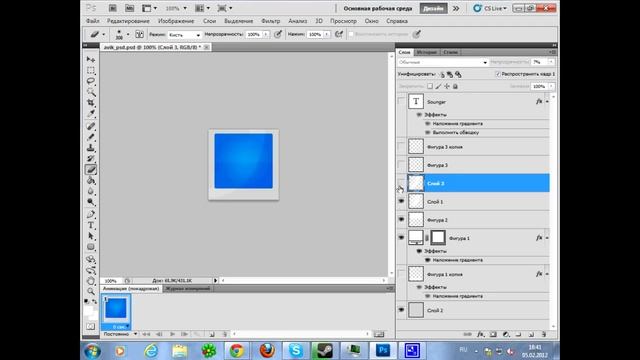
Task: Select the Horizontal Type tool
Action: (91, 225)
